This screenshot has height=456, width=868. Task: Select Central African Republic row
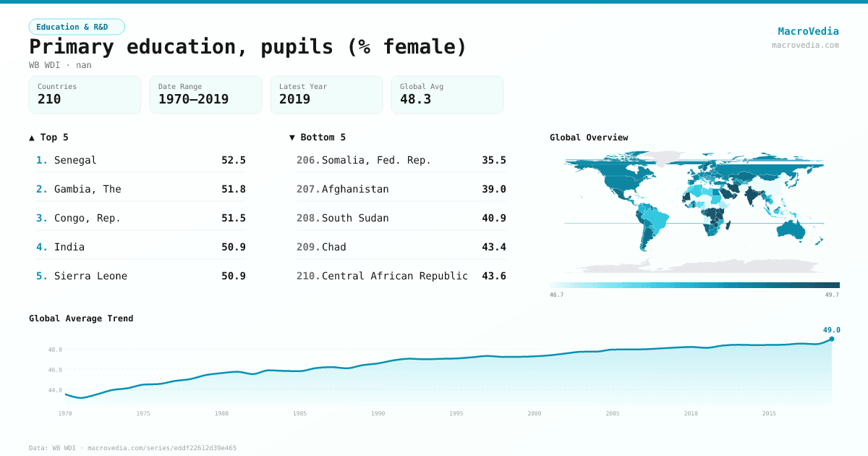[401, 276]
